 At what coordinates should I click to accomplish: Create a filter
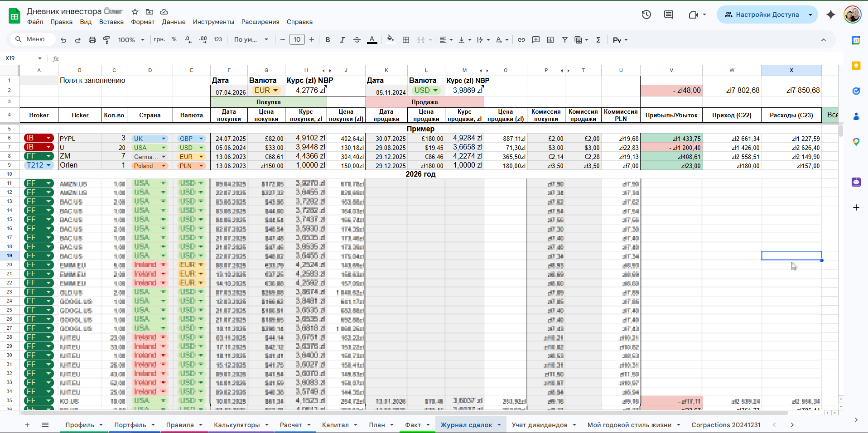[565, 40]
